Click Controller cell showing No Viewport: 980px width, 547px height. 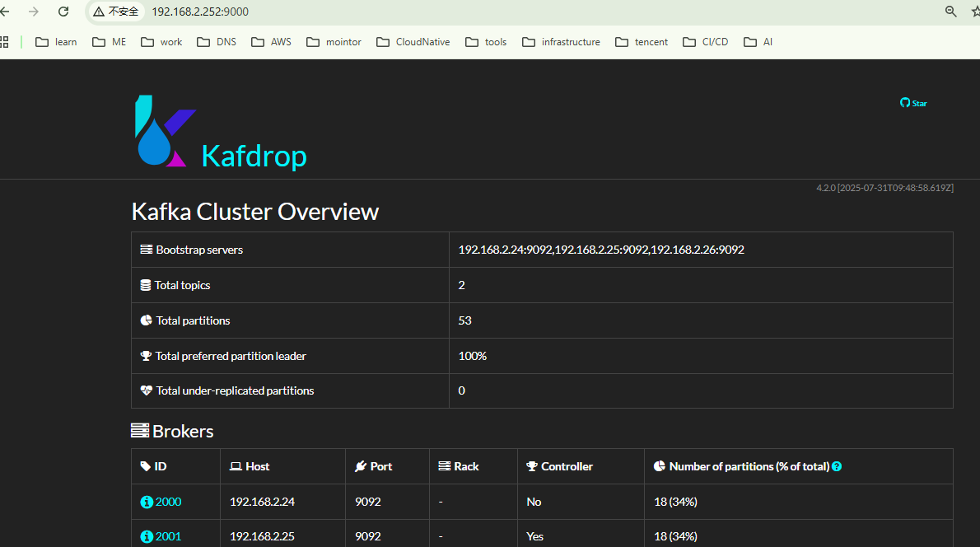point(534,502)
